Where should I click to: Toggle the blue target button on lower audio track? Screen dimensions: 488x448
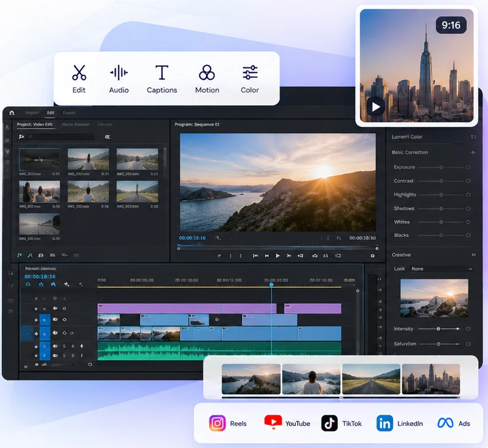45,355
